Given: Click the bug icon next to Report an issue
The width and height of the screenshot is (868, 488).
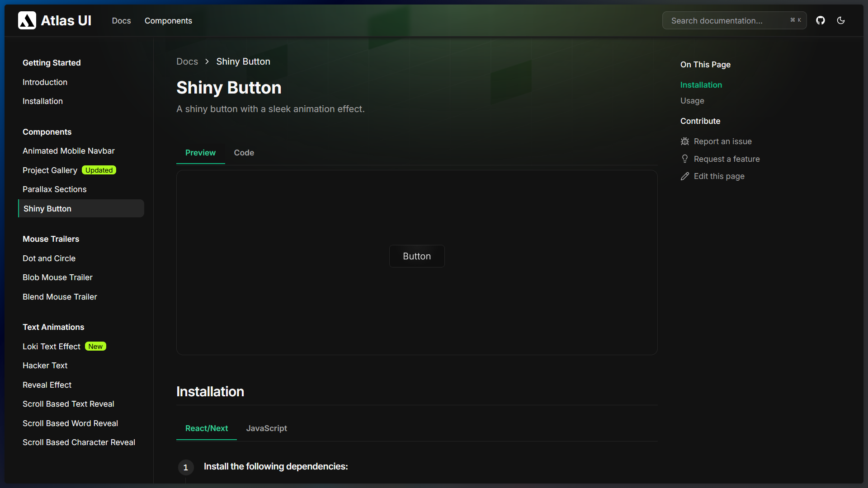Looking at the screenshot, I should coord(685,141).
